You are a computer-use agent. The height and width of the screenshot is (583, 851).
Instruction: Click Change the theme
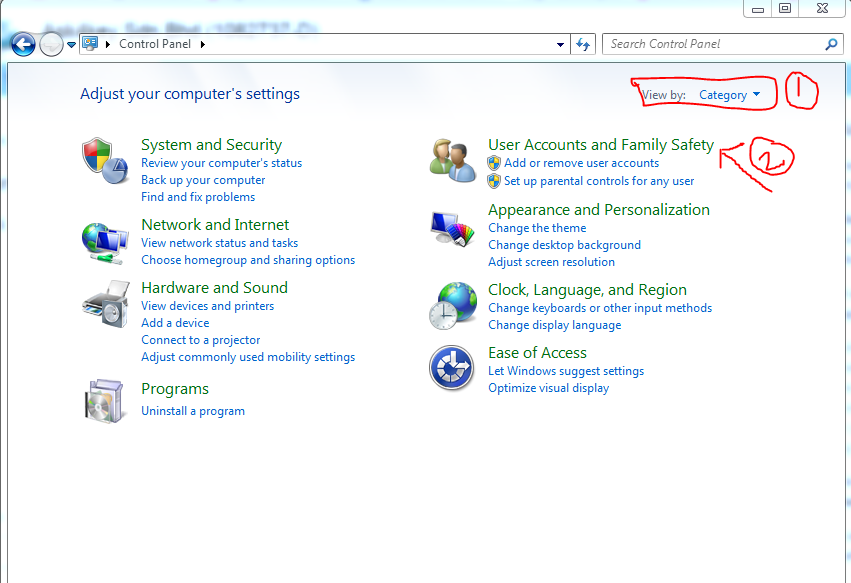tap(537, 228)
